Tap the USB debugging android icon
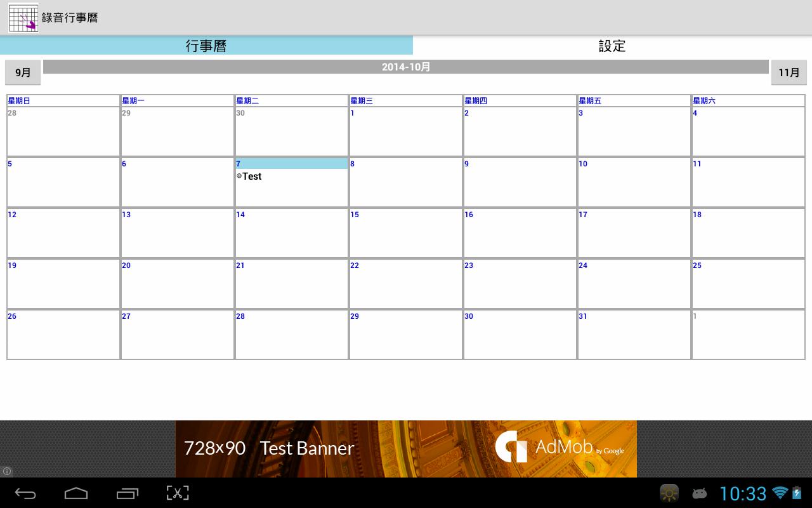The width and height of the screenshot is (812, 508). [x=699, y=493]
